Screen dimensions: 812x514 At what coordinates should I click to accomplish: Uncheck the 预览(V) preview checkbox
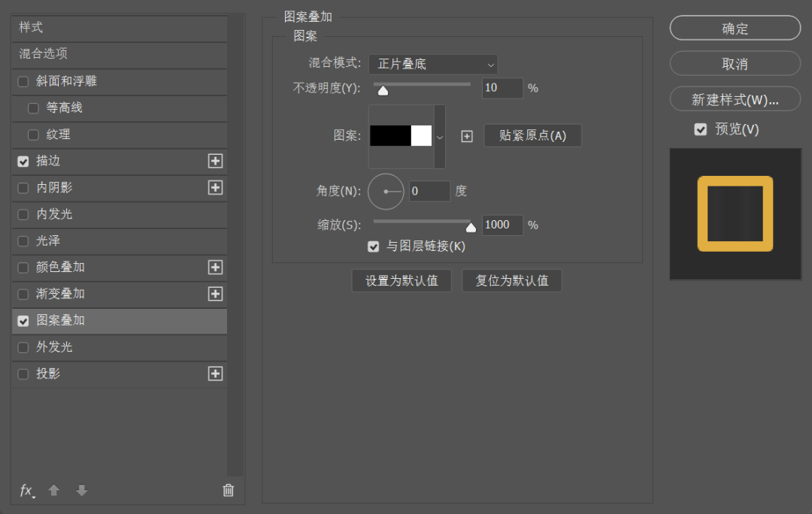(x=701, y=129)
